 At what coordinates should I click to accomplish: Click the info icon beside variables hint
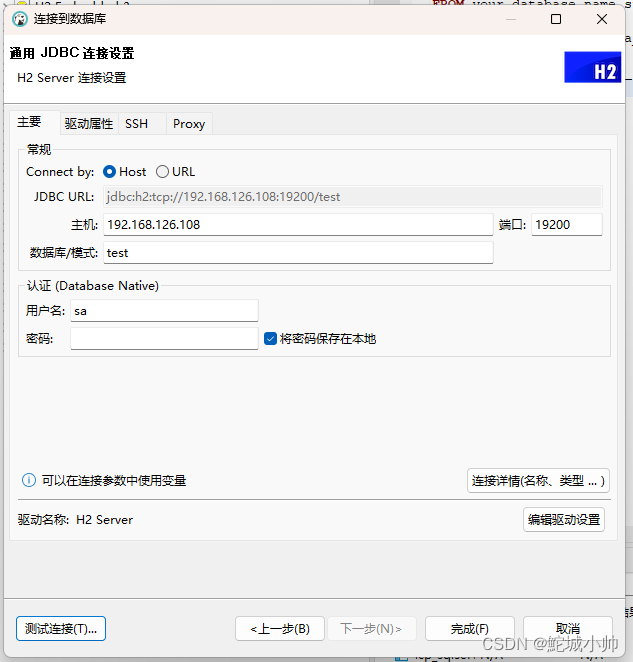click(x=29, y=480)
